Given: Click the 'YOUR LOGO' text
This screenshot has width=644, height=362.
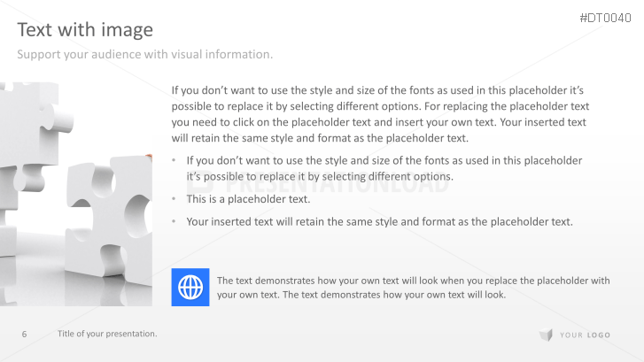Looking at the screenshot, I should tap(584, 335).
